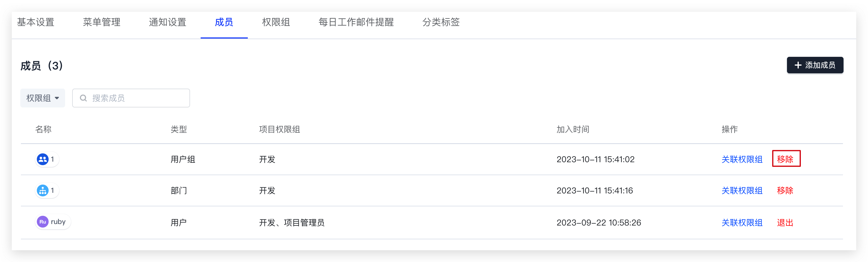Remove the 用户组 member via 移除
868x262 pixels.
[x=785, y=159]
